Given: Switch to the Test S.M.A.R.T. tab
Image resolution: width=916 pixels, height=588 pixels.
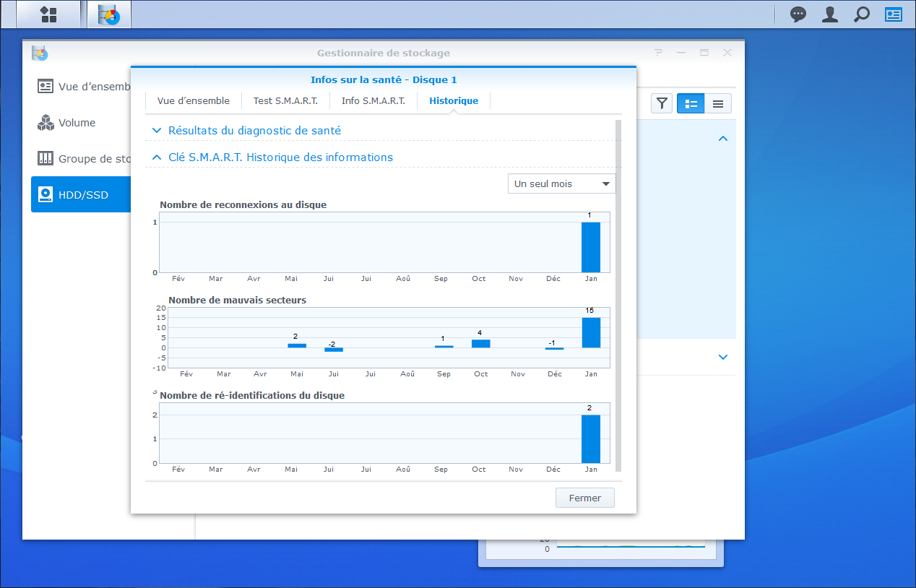Looking at the screenshot, I should (x=285, y=101).
